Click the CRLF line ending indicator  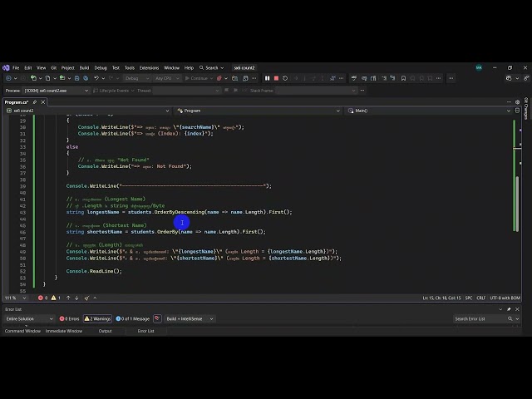(x=480, y=298)
